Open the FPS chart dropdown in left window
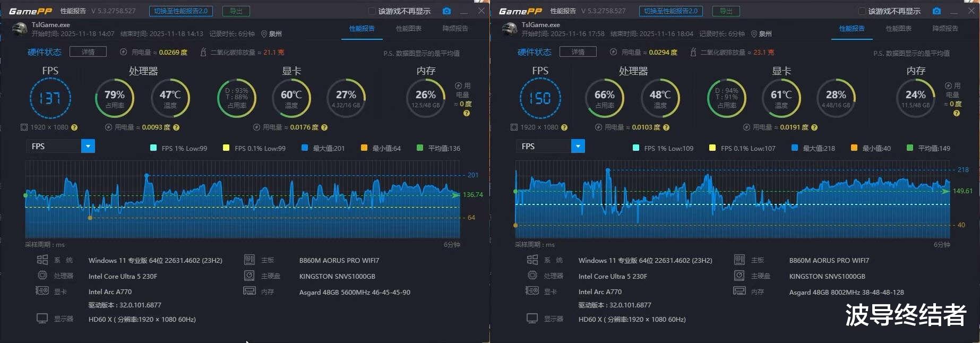The height and width of the screenshot is (343, 980). pos(61,146)
